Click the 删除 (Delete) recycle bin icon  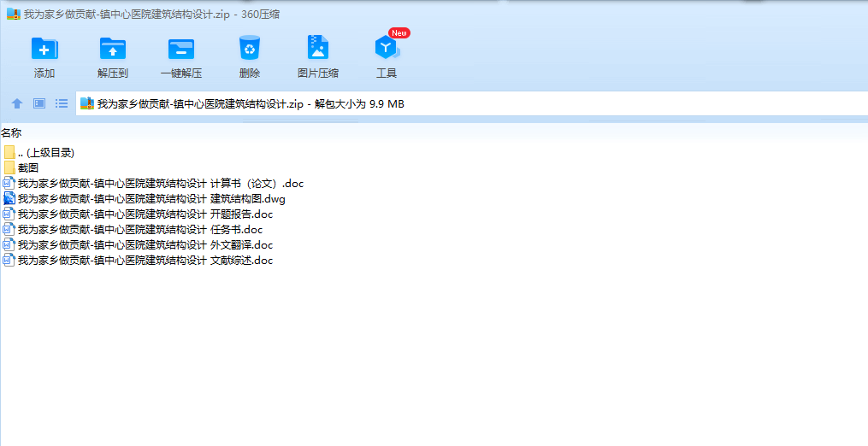[250, 48]
